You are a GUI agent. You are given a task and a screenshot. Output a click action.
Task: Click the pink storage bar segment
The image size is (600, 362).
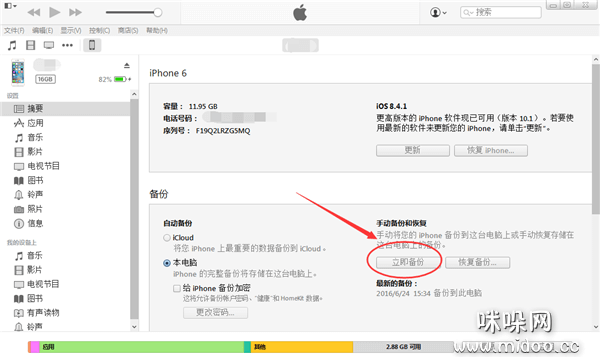tap(35, 347)
